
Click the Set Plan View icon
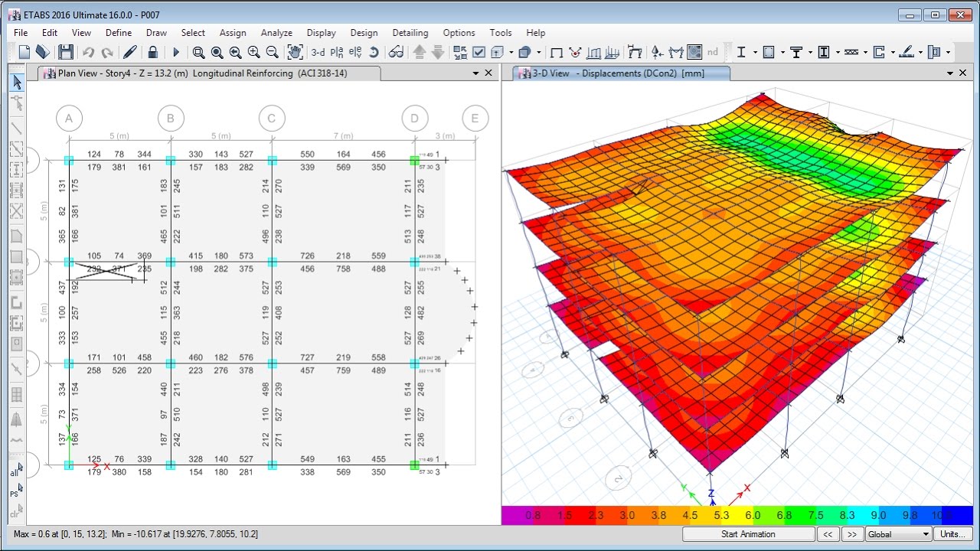337,52
